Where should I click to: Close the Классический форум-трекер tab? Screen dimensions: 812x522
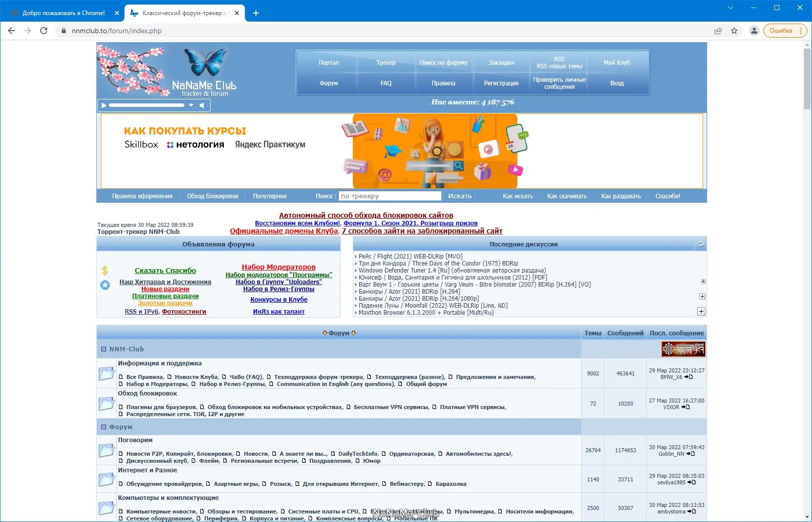pyautogui.click(x=237, y=13)
